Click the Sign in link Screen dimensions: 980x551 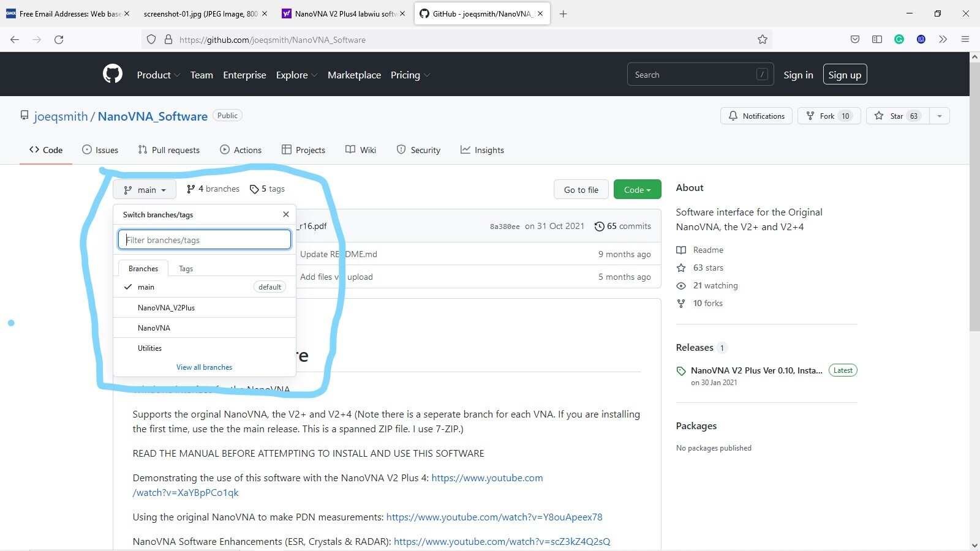[x=798, y=75]
